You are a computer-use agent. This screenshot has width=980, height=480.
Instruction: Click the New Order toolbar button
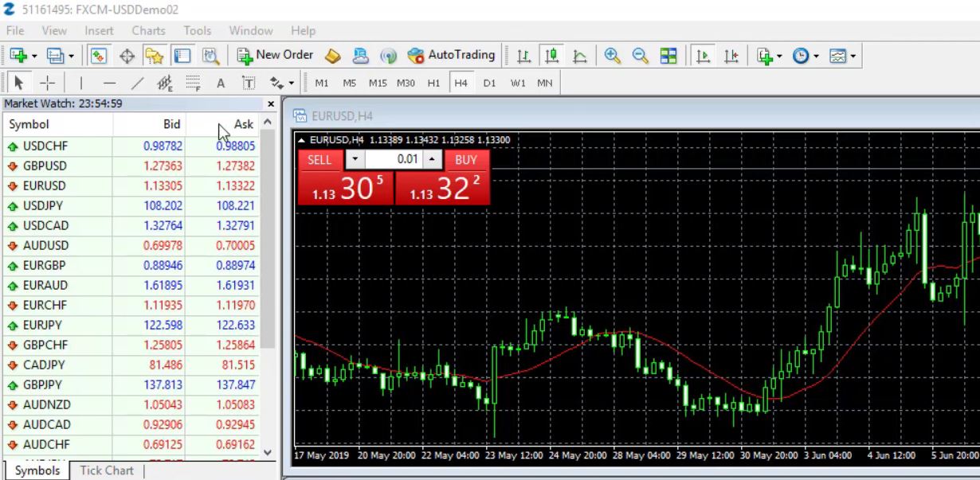[276, 56]
